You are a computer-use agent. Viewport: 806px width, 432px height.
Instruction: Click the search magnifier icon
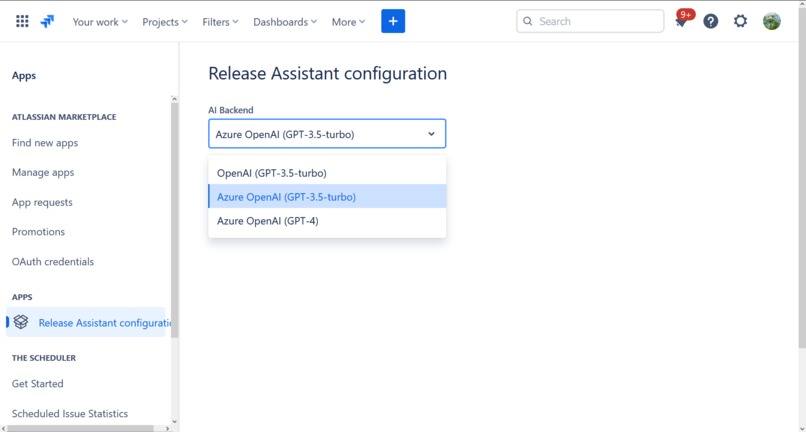pyautogui.click(x=527, y=21)
